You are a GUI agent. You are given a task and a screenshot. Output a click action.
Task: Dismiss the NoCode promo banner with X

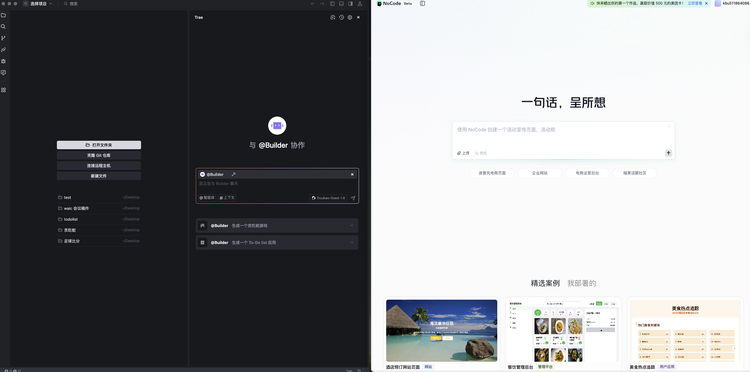(706, 3)
